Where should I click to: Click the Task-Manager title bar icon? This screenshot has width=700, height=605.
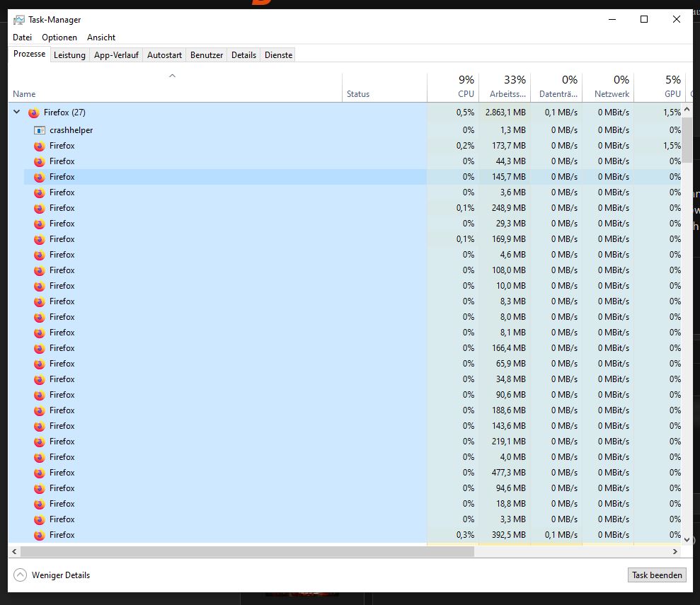18,20
